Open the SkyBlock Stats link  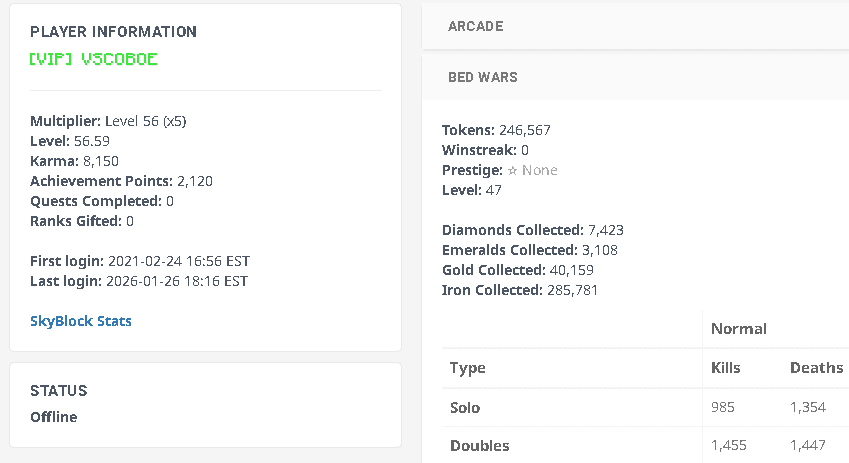81,321
